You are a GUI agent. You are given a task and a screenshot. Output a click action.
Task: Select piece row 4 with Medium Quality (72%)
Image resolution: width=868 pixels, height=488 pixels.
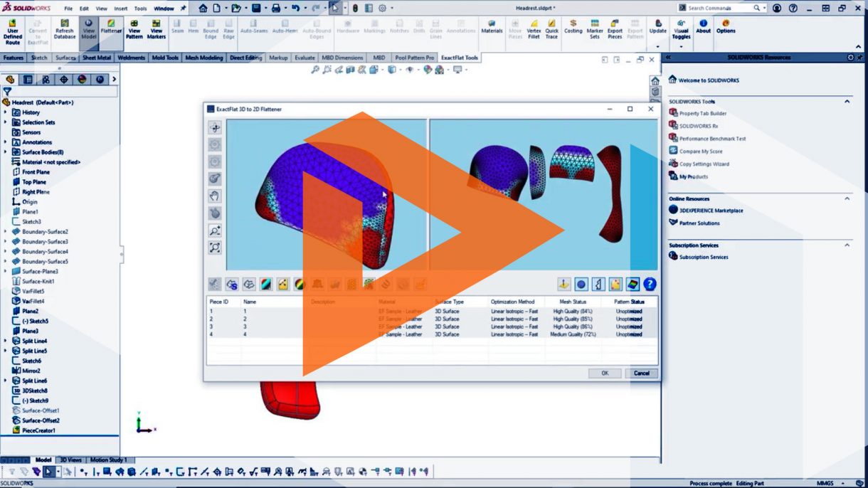(x=431, y=334)
